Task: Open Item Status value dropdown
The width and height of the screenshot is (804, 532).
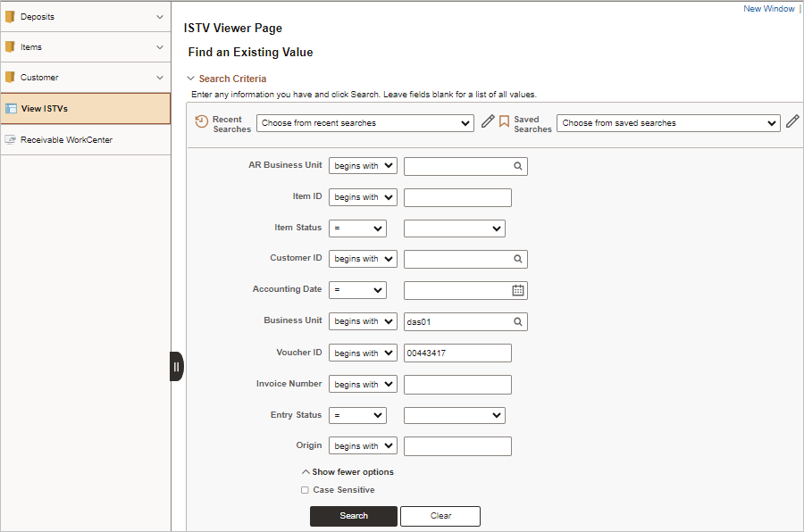Action: tap(455, 229)
